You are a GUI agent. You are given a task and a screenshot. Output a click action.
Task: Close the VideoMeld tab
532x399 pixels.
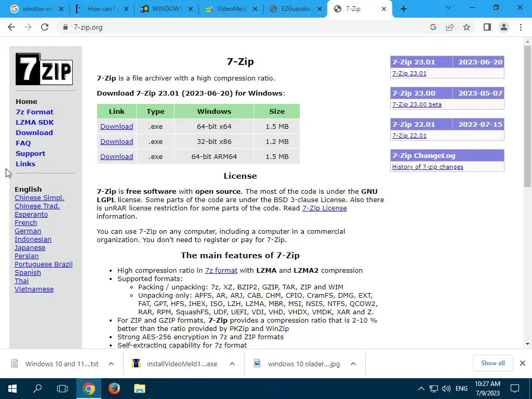[x=255, y=9]
